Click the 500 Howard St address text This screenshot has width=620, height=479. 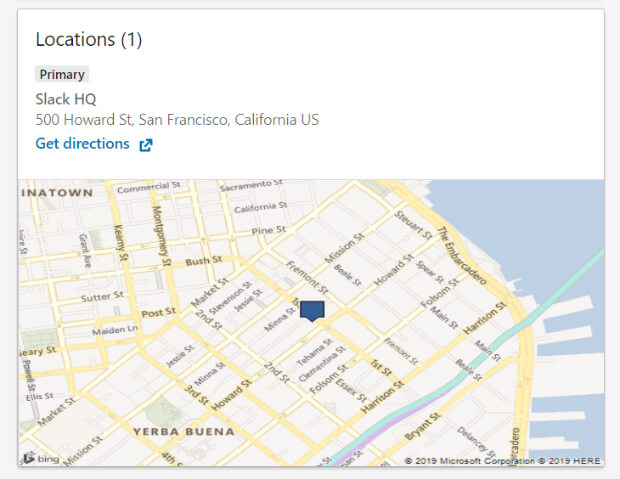[177, 119]
